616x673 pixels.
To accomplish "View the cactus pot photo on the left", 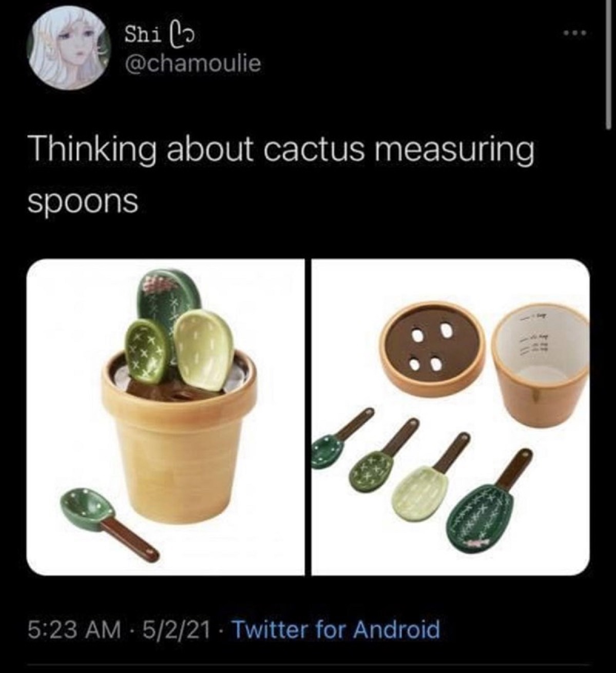I will 166,417.
